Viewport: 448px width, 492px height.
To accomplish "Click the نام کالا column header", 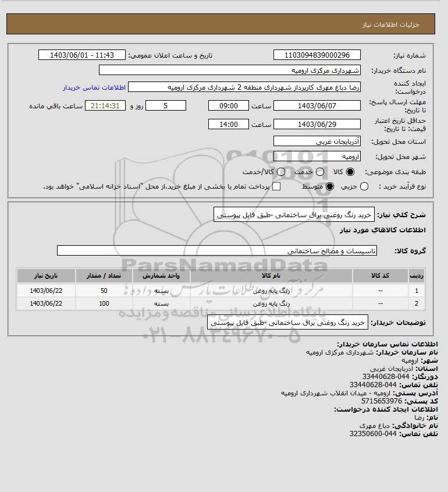I will coord(271,276).
